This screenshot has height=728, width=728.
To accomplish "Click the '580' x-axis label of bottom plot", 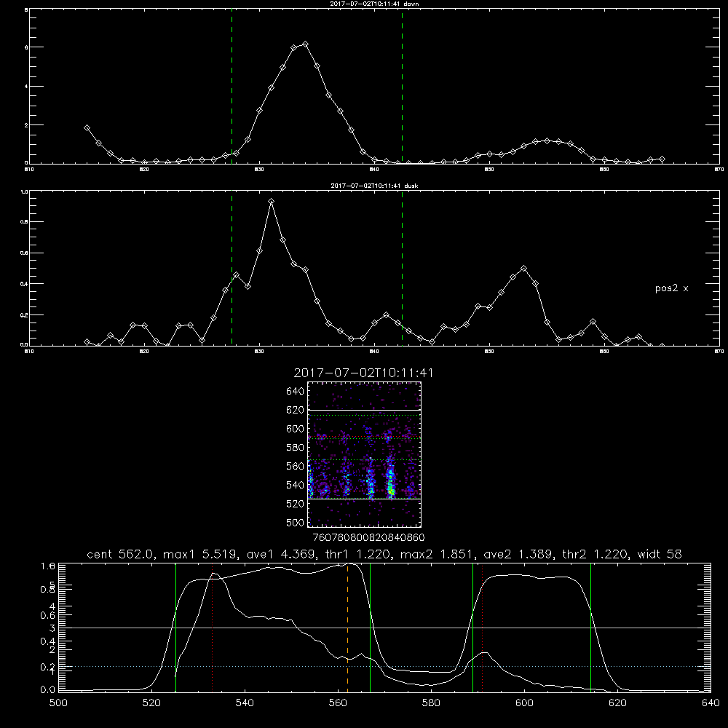I will [x=431, y=703].
